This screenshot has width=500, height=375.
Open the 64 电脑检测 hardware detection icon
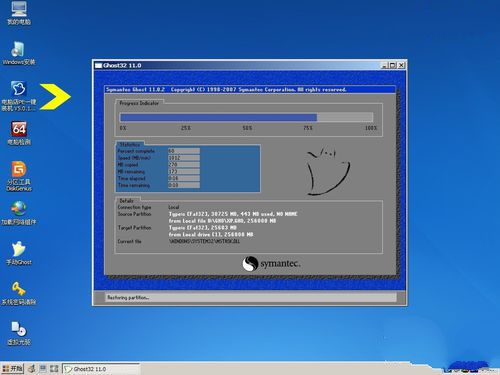tap(19, 133)
